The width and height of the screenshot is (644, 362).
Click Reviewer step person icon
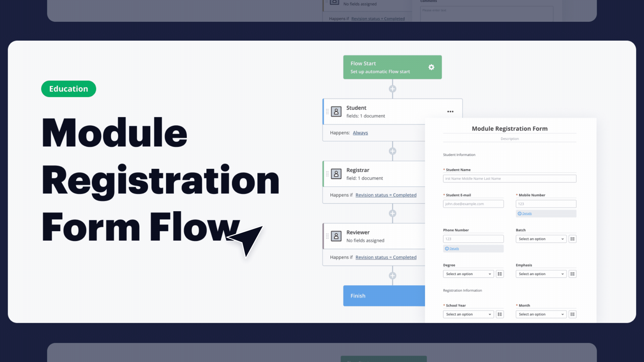click(x=336, y=236)
